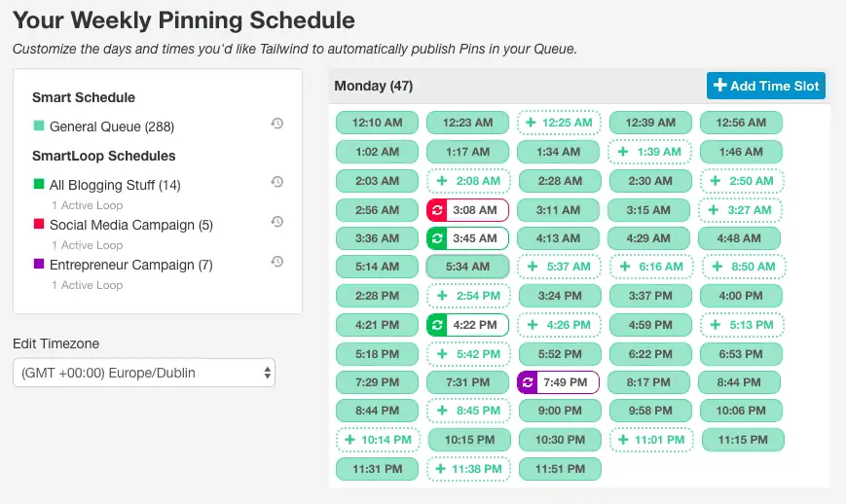Select the 6:53 PM time slot
This screenshot has width=846, height=504.
click(741, 354)
